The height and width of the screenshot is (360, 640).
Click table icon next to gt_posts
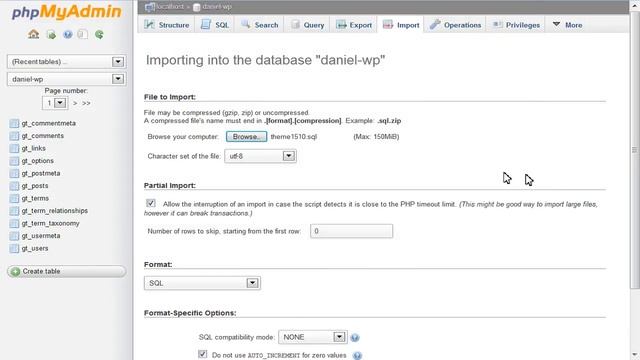14,186
